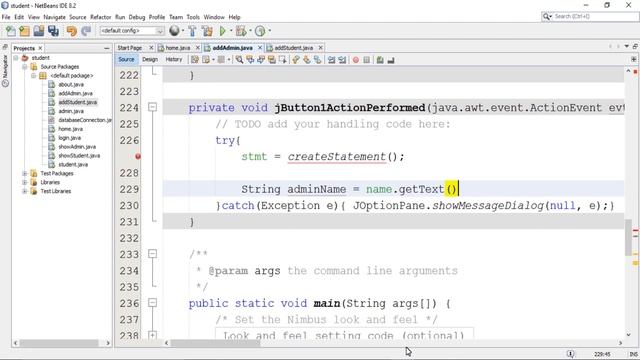Switch to the Start Page tab

(x=130, y=48)
